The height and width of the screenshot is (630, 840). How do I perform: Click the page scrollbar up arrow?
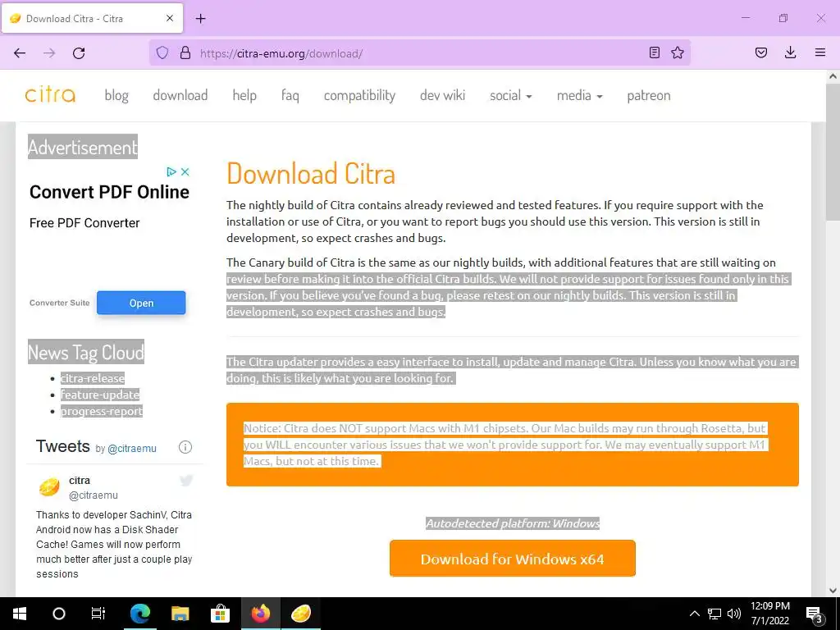click(833, 76)
